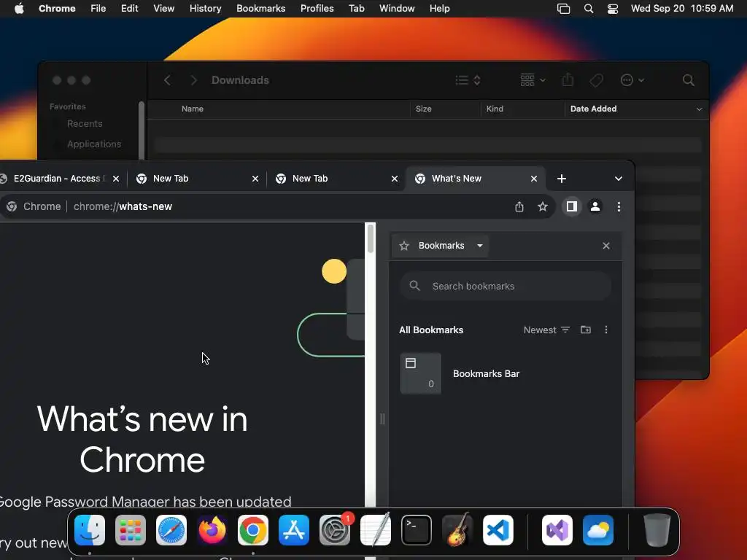Sort Finder list by Kind column

[x=495, y=109]
